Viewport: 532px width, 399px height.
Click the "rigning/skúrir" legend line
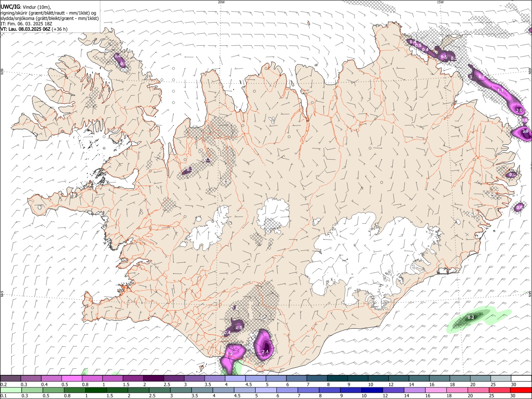click(49, 13)
